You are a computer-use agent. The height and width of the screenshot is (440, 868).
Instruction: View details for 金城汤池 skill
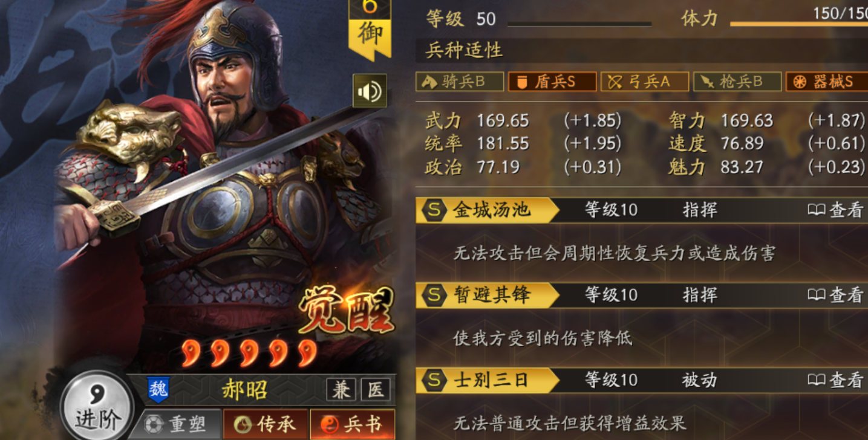point(835,210)
